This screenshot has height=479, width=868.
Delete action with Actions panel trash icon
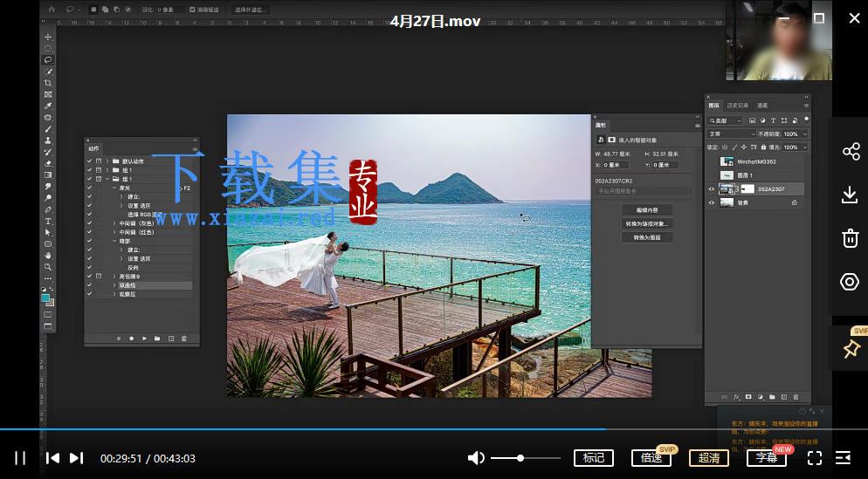click(184, 338)
